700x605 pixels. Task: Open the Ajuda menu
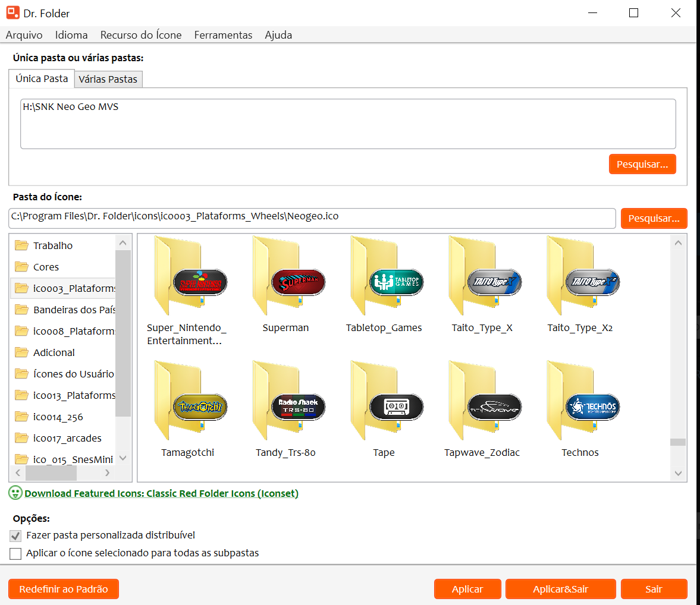pyautogui.click(x=278, y=35)
